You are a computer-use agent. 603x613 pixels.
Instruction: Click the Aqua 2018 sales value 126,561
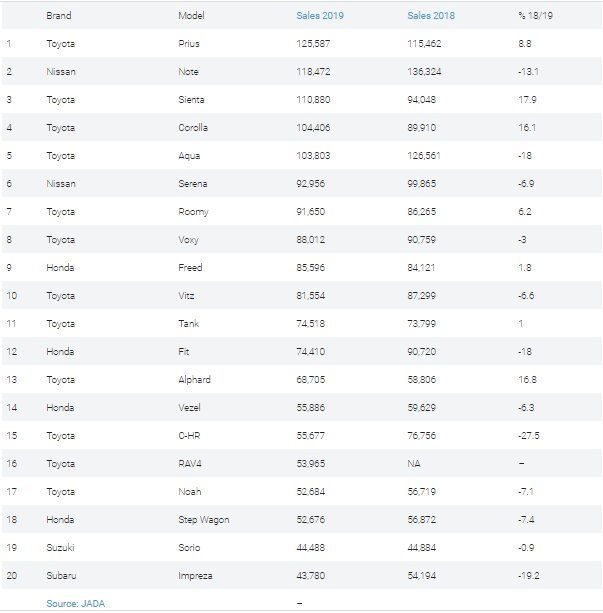[424, 156]
